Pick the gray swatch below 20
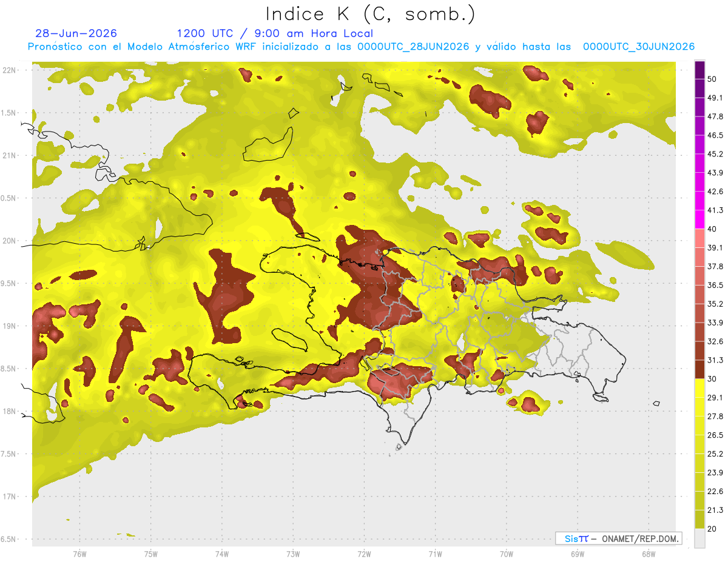The image size is (728, 562). tap(700, 538)
